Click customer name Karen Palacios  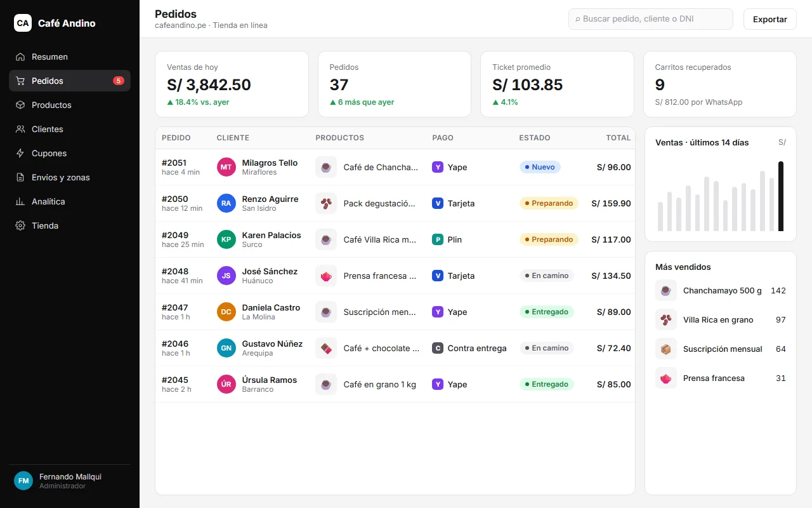pos(272,235)
